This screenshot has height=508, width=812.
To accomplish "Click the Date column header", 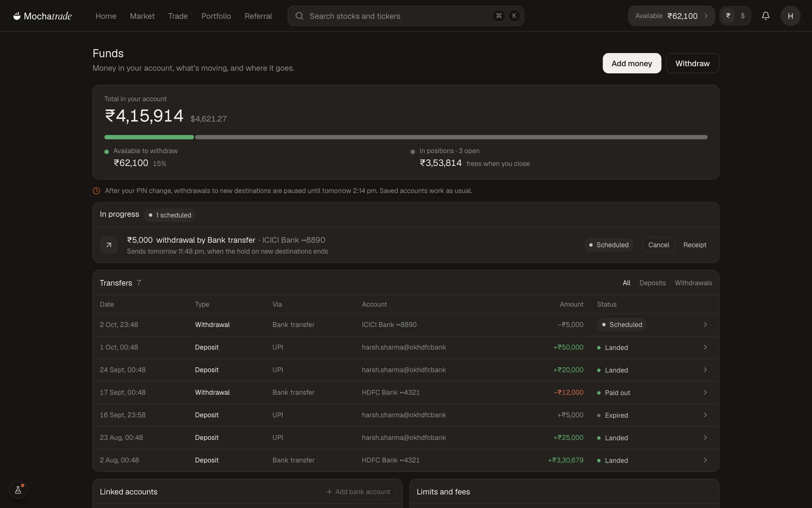I will [x=107, y=304].
